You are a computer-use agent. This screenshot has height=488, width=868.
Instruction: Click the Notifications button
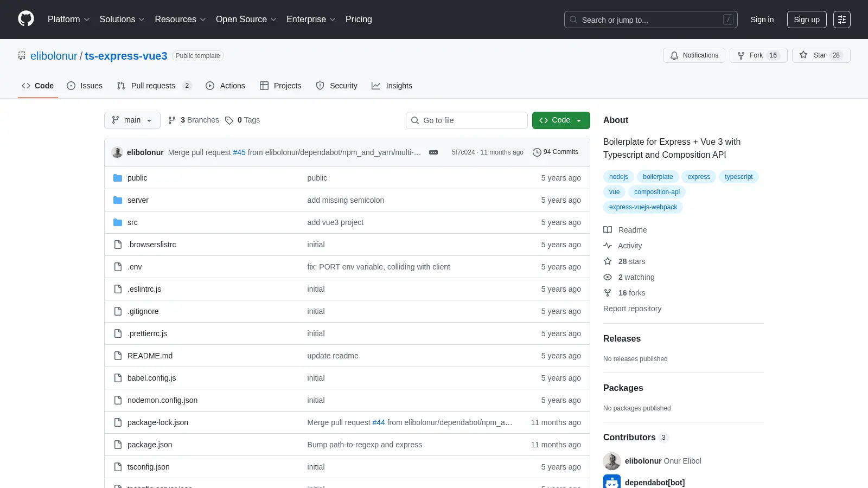coord(694,55)
